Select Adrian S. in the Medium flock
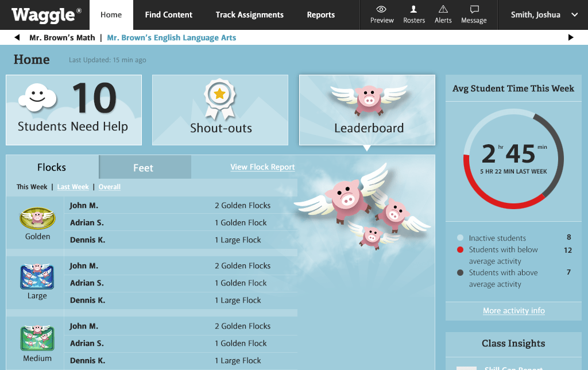The height and width of the screenshot is (370, 588). (x=87, y=344)
